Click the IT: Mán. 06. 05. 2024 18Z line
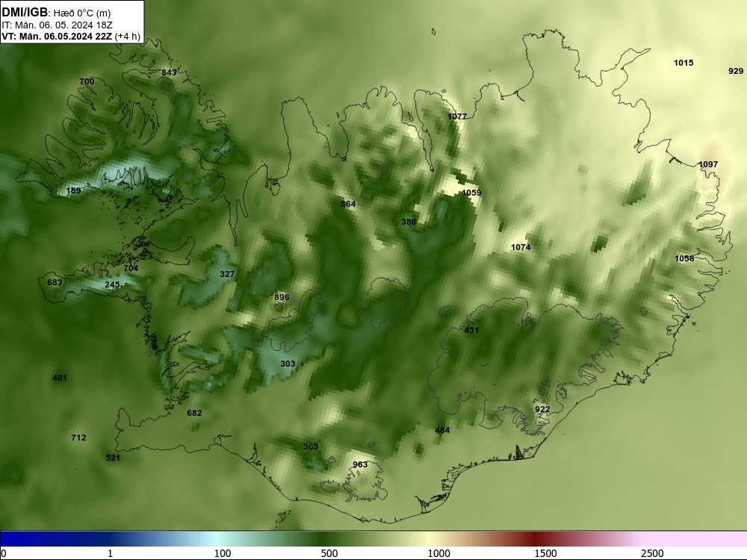Viewport: 747px width, 560px height. tap(58, 25)
